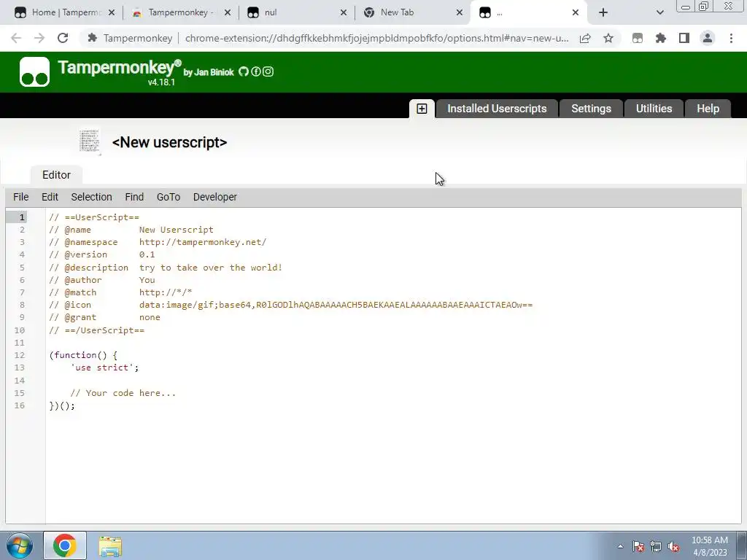Show hidden tray icons arrow

pos(620,547)
